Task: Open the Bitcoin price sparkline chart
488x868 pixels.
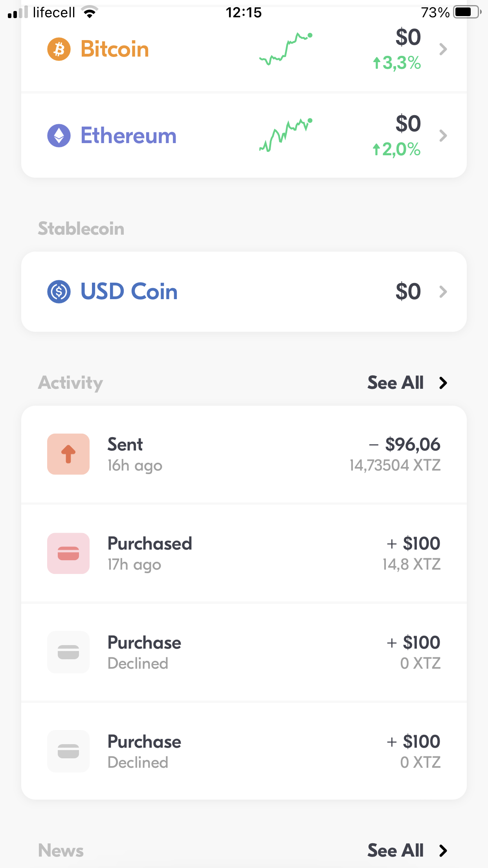Action: pyautogui.click(x=286, y=50)
